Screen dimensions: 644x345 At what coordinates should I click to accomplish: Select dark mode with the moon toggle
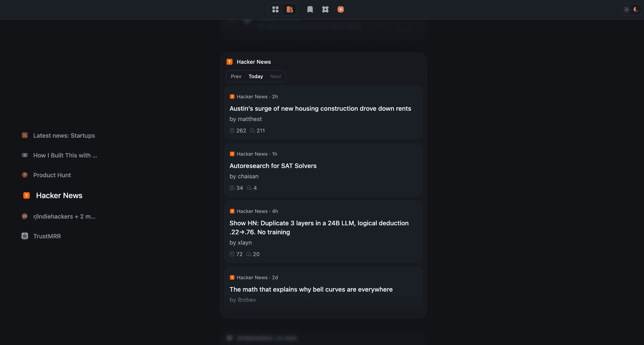tap(636, 10)
